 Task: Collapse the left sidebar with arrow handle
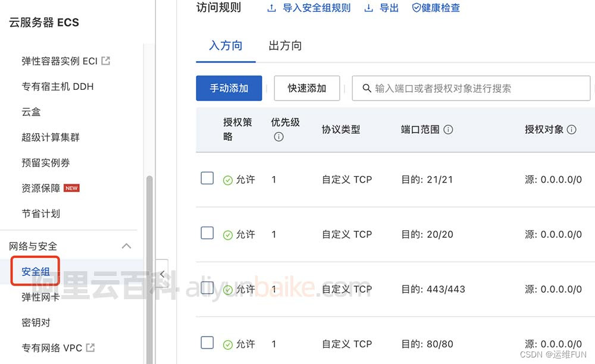coord(162,274)
